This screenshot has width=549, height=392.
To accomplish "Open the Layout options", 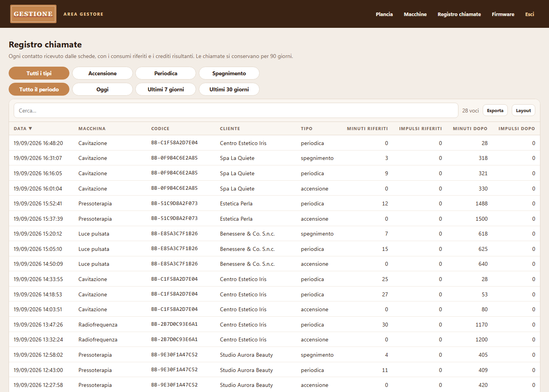I will pos(524,111).
